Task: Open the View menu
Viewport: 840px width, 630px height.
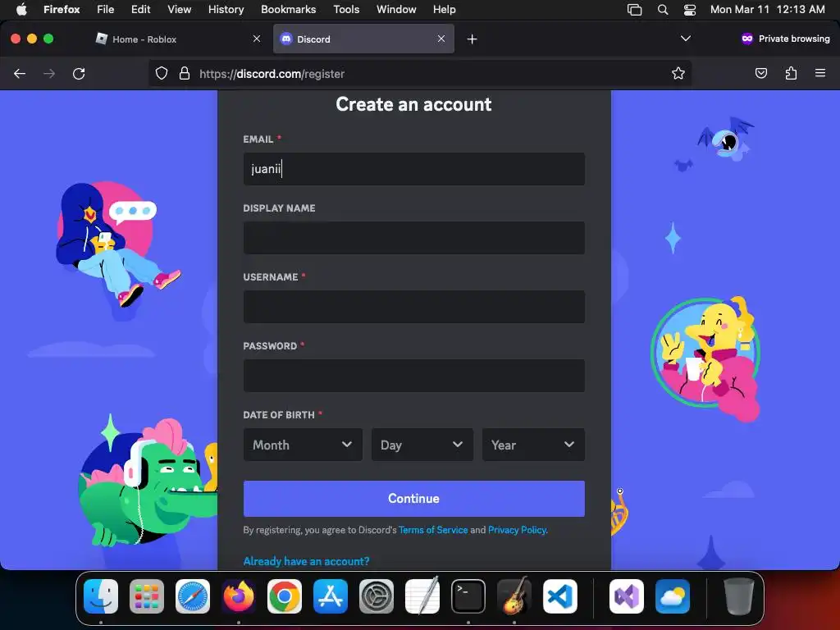Action: [x=179, y=9]
